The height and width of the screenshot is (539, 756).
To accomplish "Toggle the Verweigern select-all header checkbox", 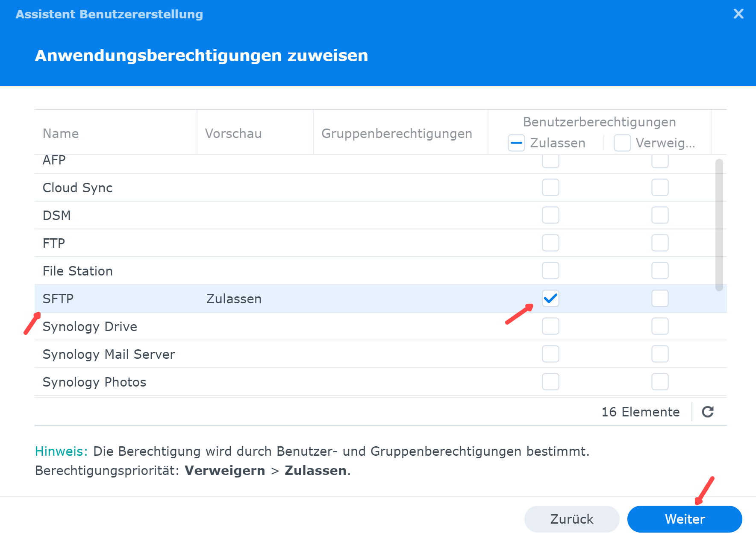I will point(622,143).
